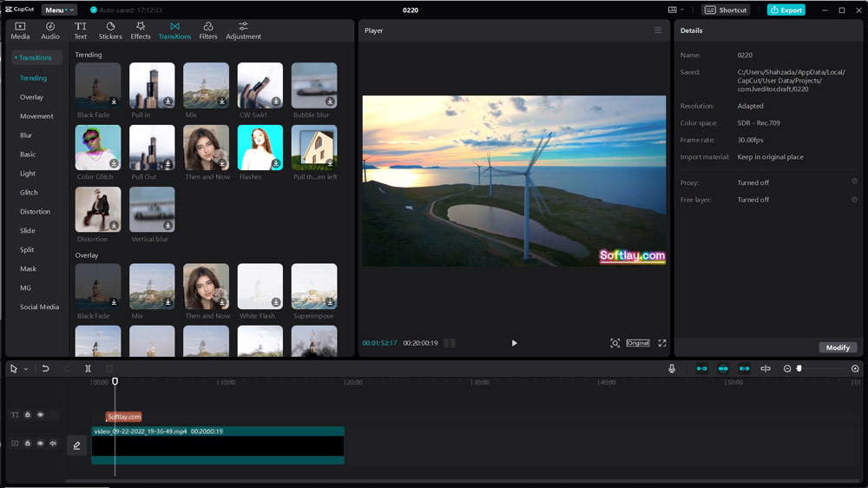
Task: Select the Superimpose transition thumbnail
Action: pos(314,287)
